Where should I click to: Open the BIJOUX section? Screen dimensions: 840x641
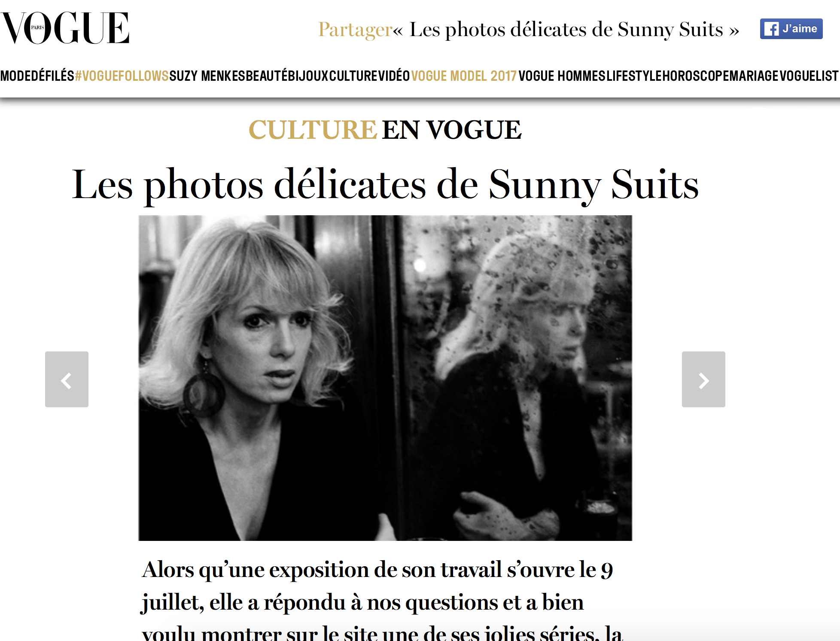[308, 76]
